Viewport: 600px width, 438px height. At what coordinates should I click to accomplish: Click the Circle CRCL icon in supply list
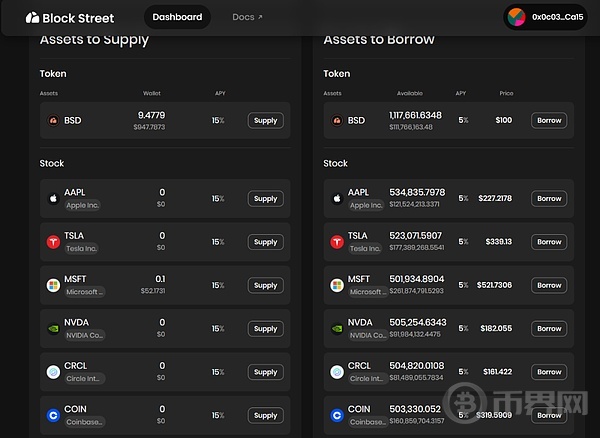click(53, 372)
